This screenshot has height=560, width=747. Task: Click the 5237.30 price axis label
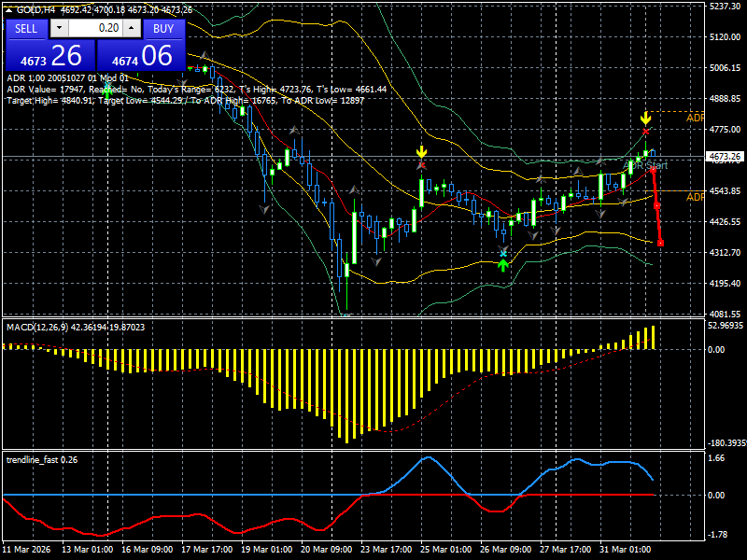point(725,7)
